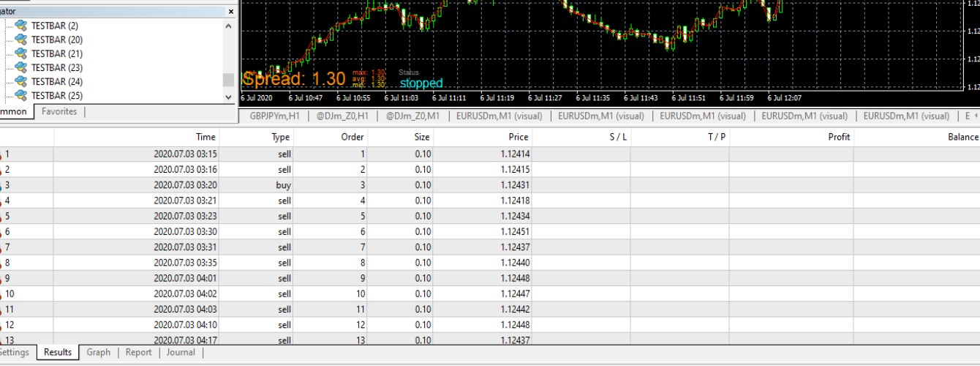Click the TESTBAR (25) indicator icon
This screenshot has height=366, width=980.
[21, 95]
